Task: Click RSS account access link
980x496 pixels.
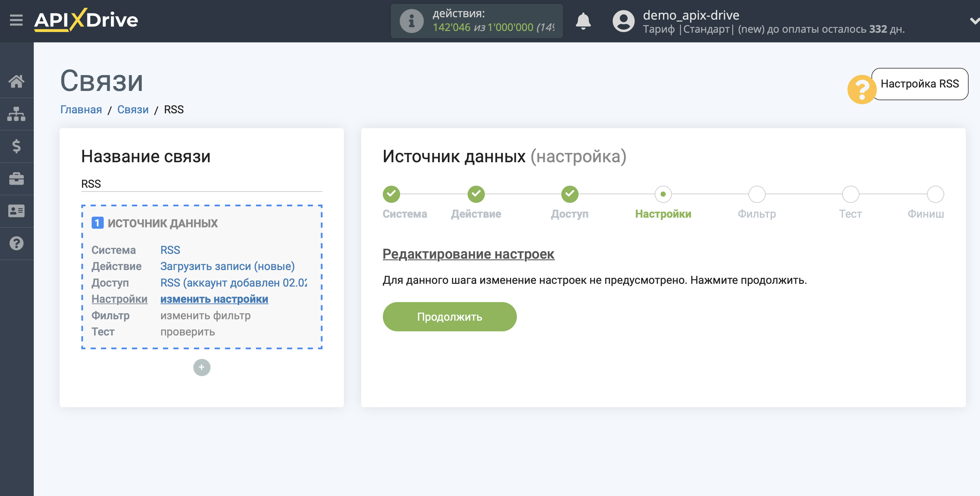Action: [x=234, y=282]
